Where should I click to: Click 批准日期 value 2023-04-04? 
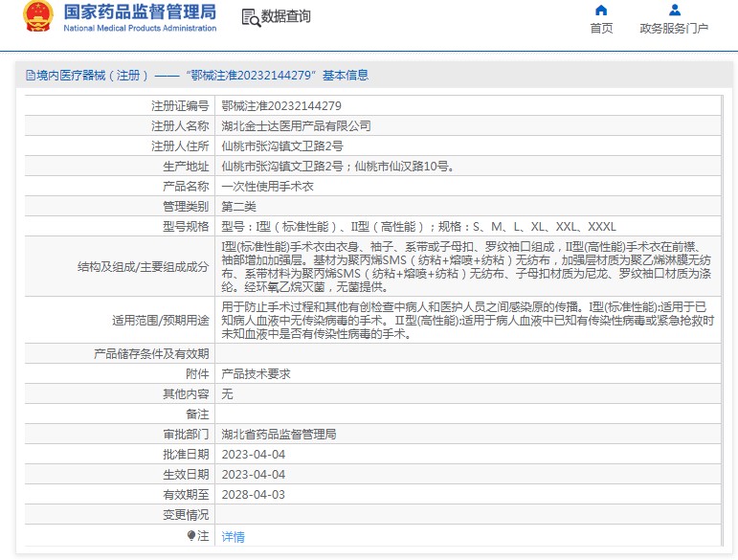point(254,455)
